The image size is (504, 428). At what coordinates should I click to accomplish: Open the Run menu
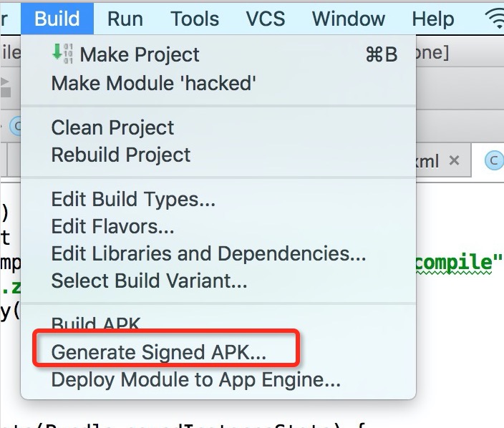point(125,19)
